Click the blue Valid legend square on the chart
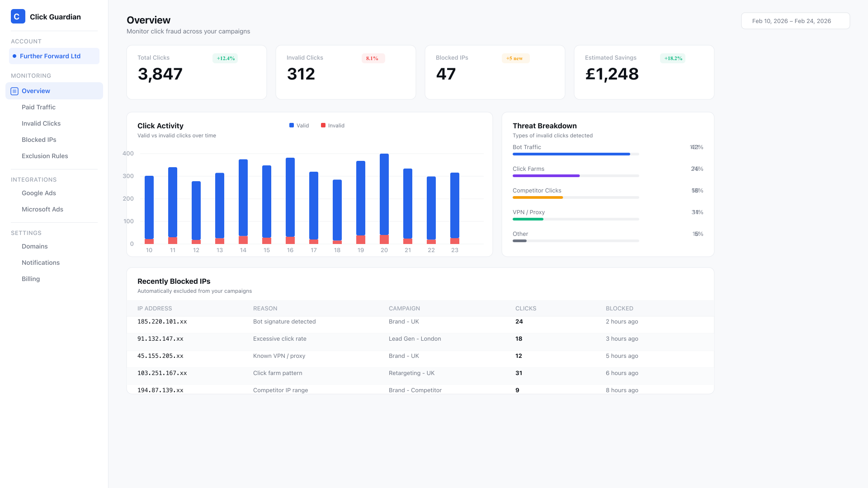 point(291,125)
